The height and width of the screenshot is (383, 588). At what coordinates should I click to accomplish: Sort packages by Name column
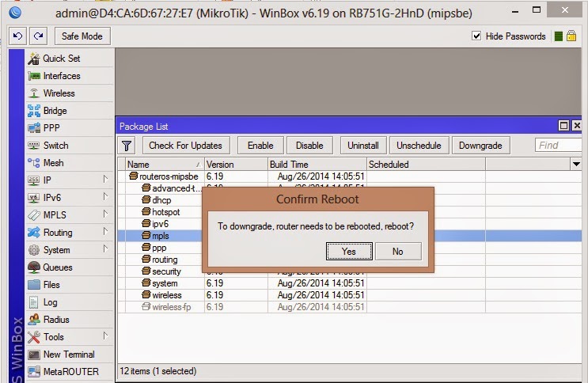(x=165, y=165)
